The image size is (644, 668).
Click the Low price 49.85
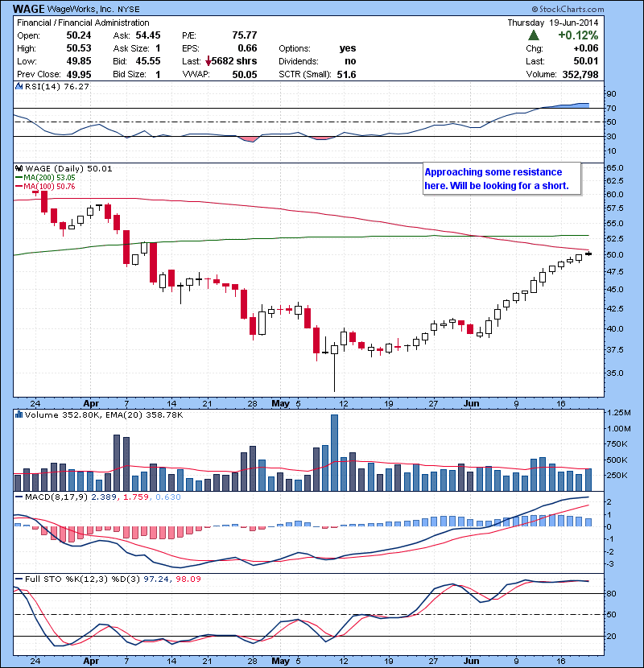tap(78, 61)
